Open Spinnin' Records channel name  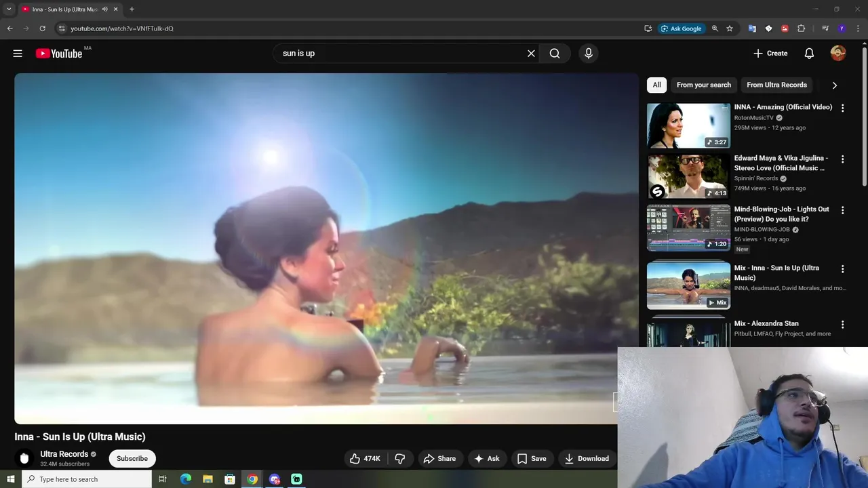pos(756,178)
